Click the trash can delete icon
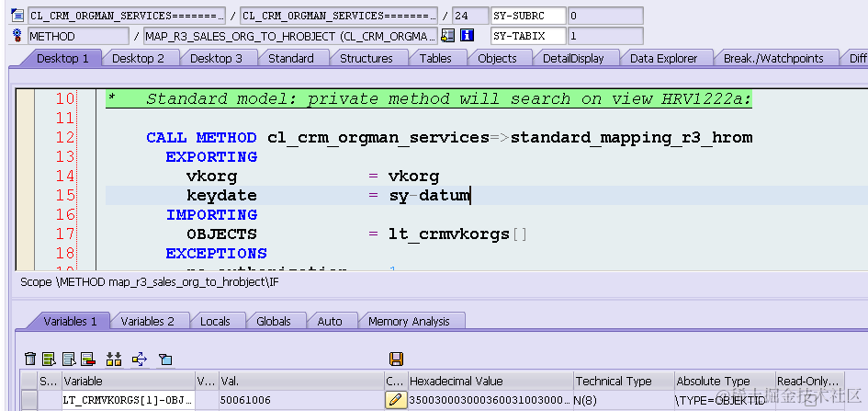The width and height of the screenshot is (868, 411). (x=31, y=359)
